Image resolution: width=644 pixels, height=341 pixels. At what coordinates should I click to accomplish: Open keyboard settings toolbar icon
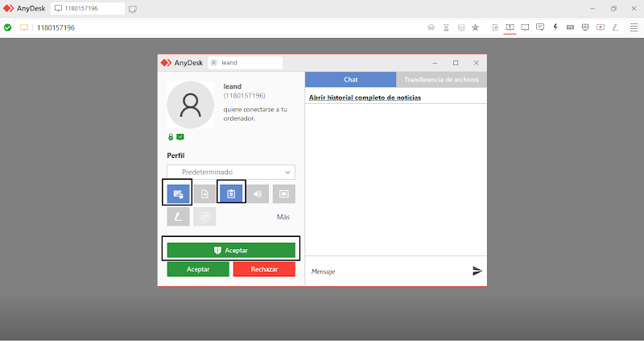[x=570, y=27]
